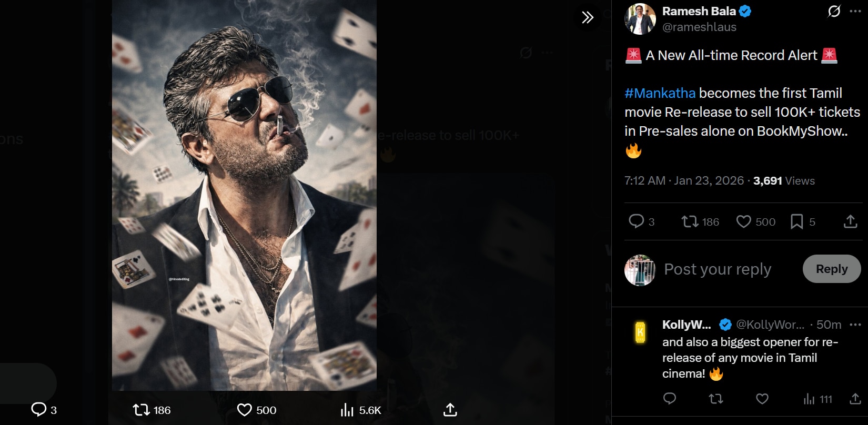Open the #Mankatha hashtag link
The image size is (868, 425).
tap(660, 93)
